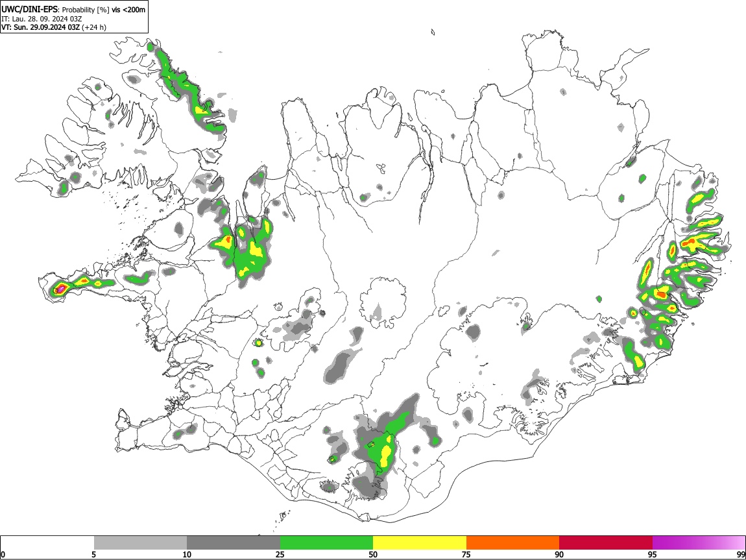
Task: Click the dark grey 10-25 legend band
Action: point(233,542)
